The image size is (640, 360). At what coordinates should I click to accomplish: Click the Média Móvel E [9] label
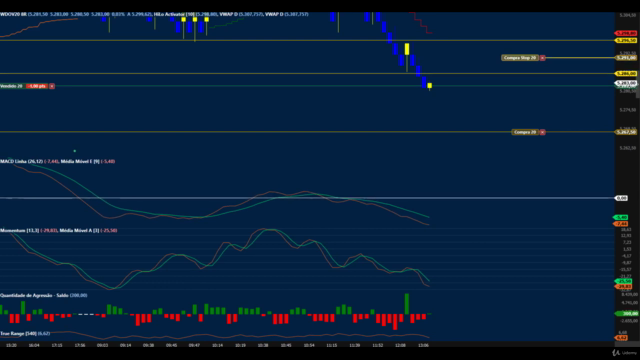tap(80, 162)
